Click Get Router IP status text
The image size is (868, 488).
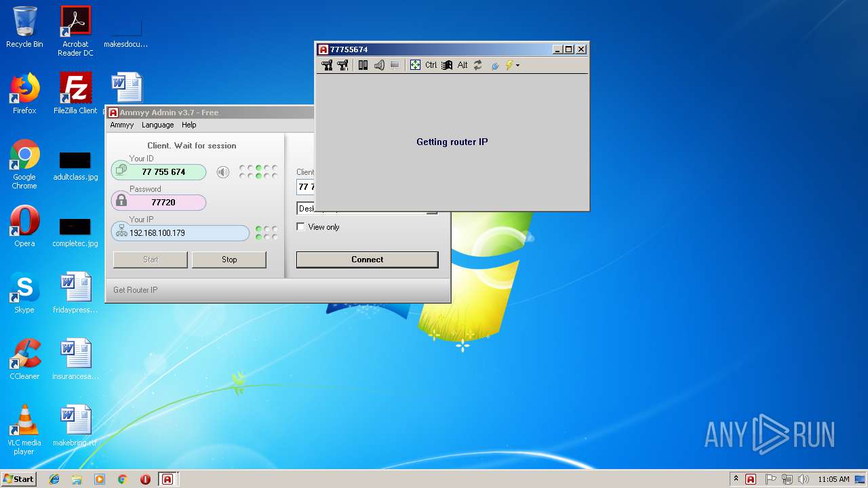tap(136, 290)
